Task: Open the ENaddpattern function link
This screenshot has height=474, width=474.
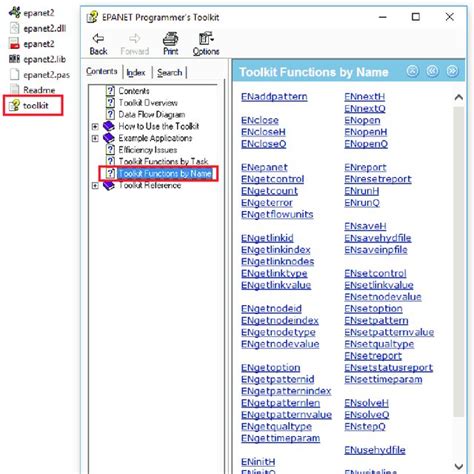Action: (x=274, y=97)
